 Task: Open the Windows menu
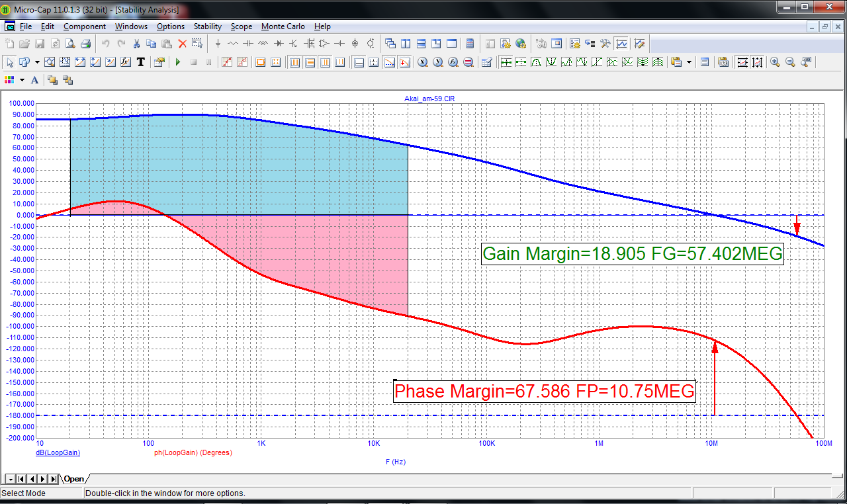[131, 26]
